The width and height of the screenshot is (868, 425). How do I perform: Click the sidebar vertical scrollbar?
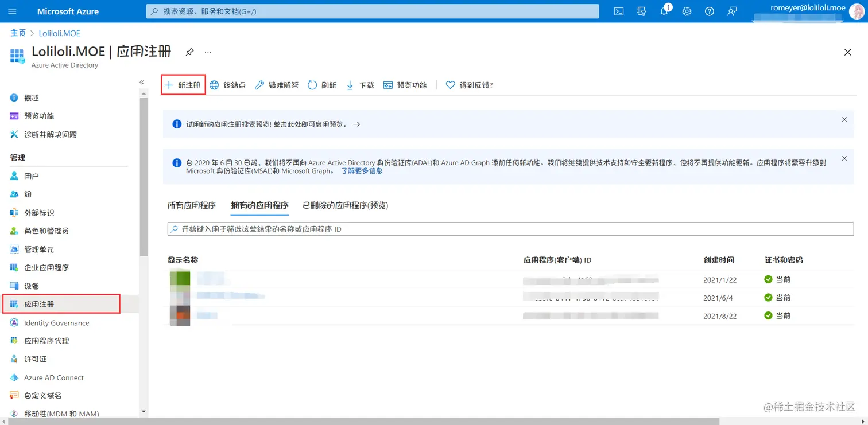144,177
